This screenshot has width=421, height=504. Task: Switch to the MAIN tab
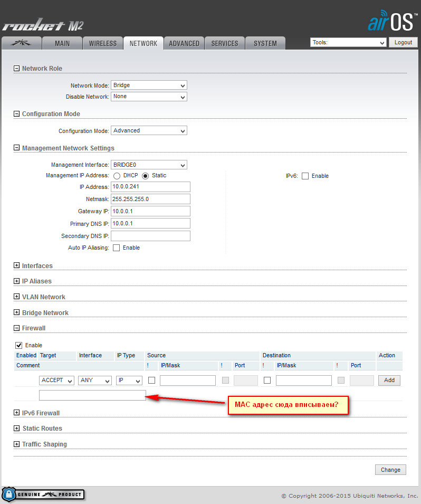pos(62,43)
